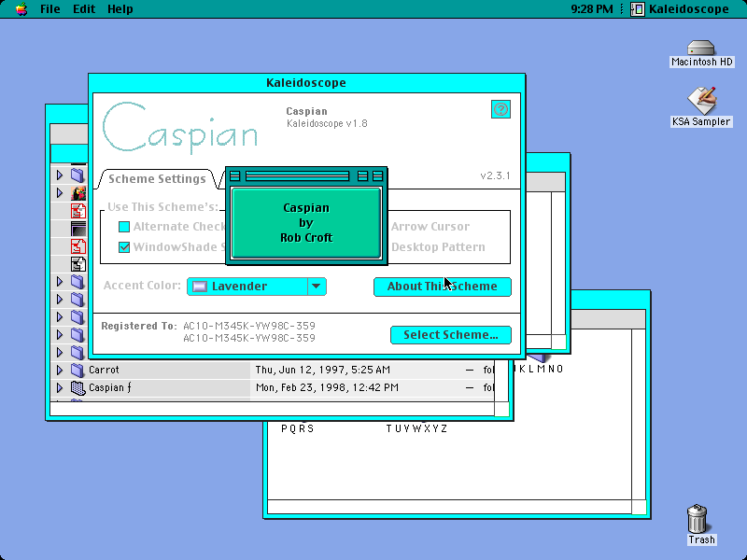The height and width of the screenshot is (560, 747).
Task: Click the toucan picture icon in Finder list
Action: (x=78, y=193)
